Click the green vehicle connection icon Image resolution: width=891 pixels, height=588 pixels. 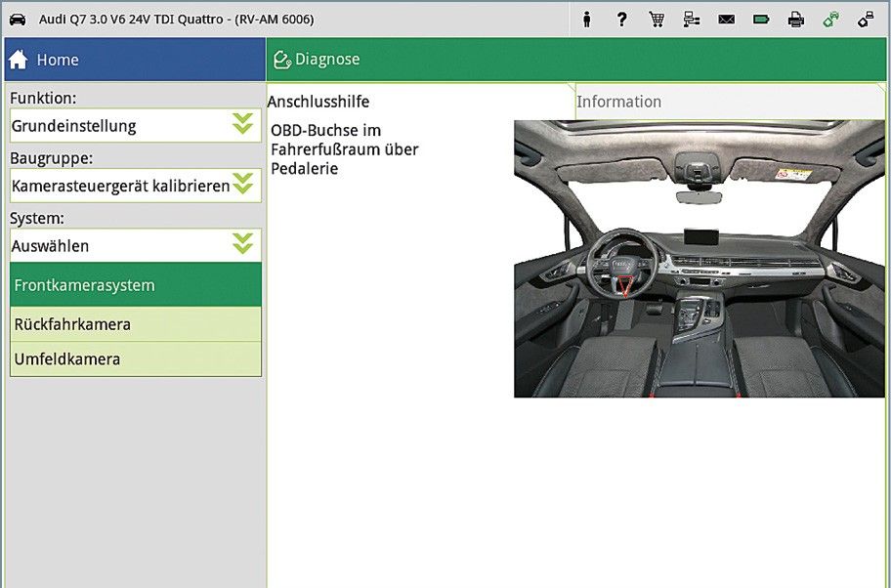click(x=830, y=19)
